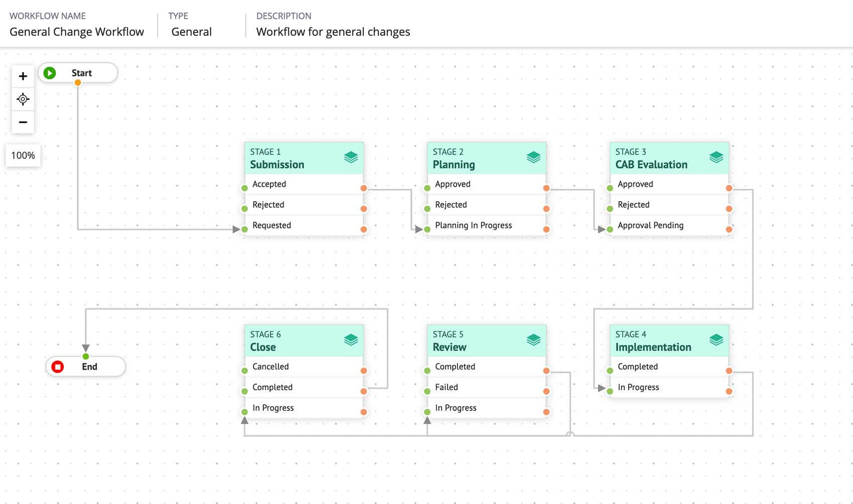Zoom out using the minus icon
This screenshot has height=504, width=853.
pyautogui.click(x=23, y=122)
